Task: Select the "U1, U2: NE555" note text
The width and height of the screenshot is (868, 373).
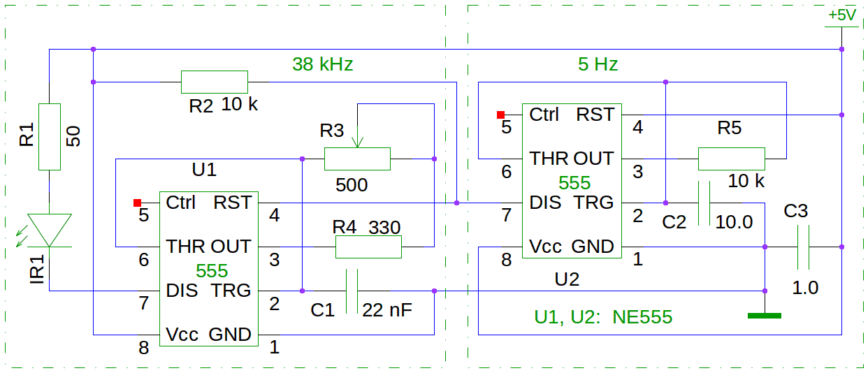Action: coord(603,317)
